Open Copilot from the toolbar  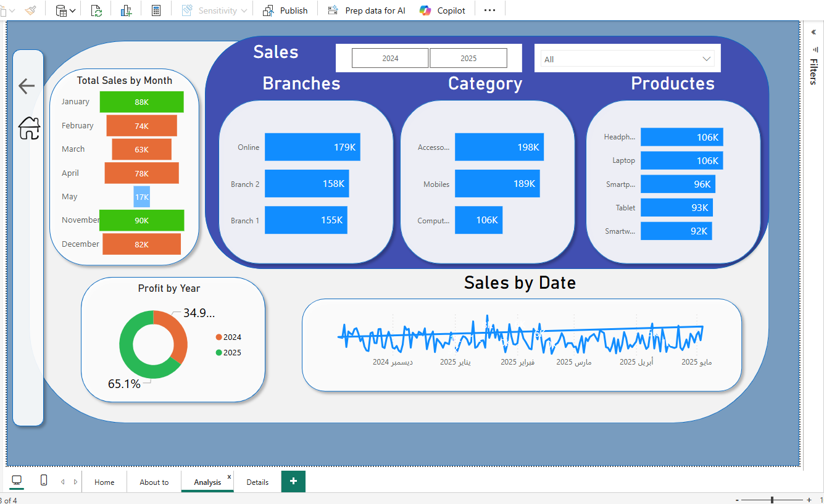pos(443,10)
